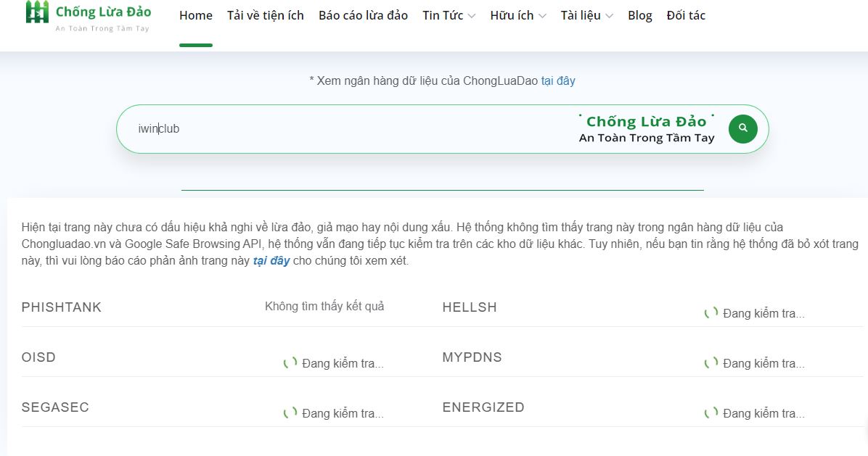Click the green search magnifier button

743,129
